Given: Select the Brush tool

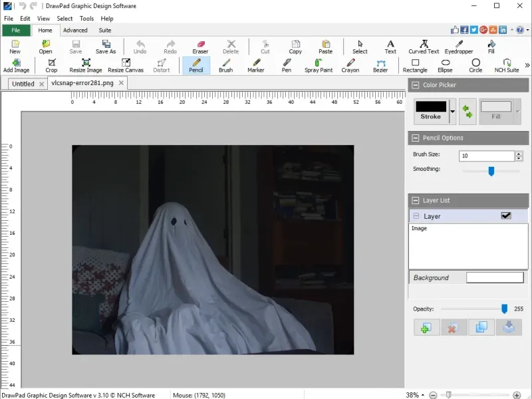Looking at the screenshot, I should coord(226,65).
